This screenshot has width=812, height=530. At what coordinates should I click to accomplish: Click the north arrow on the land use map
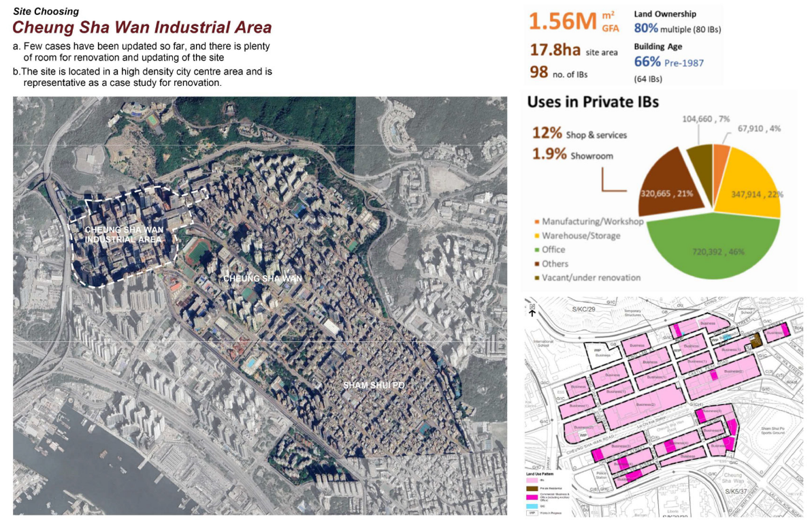532,311
